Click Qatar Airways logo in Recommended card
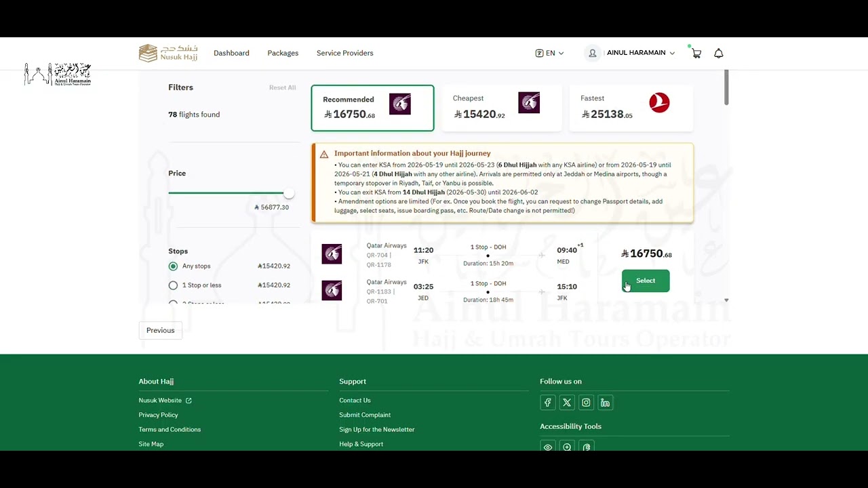868x488 pixels. coord(400,104)
